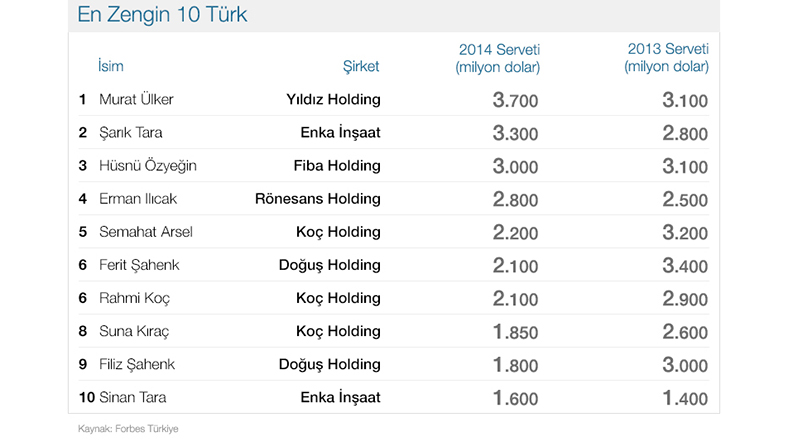
Task: Select the name Ferit Şahenk
Action: (x=139, y=265)
